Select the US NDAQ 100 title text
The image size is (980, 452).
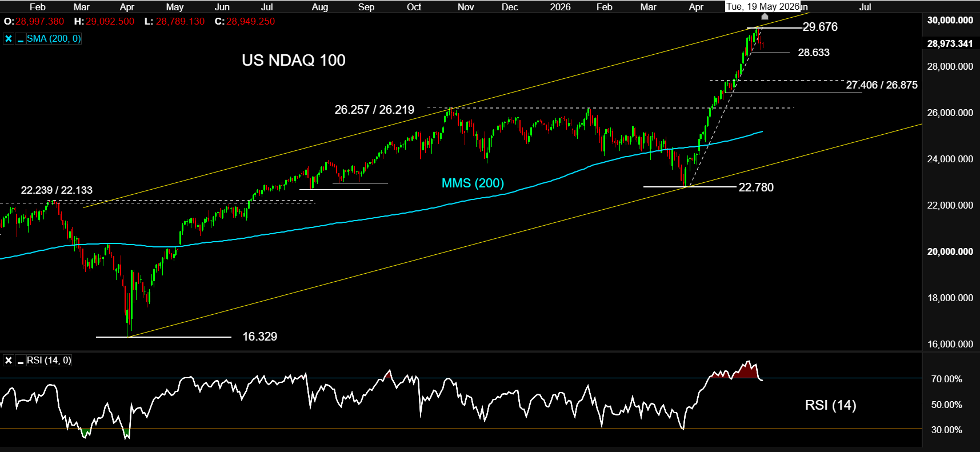coord(294,60)
